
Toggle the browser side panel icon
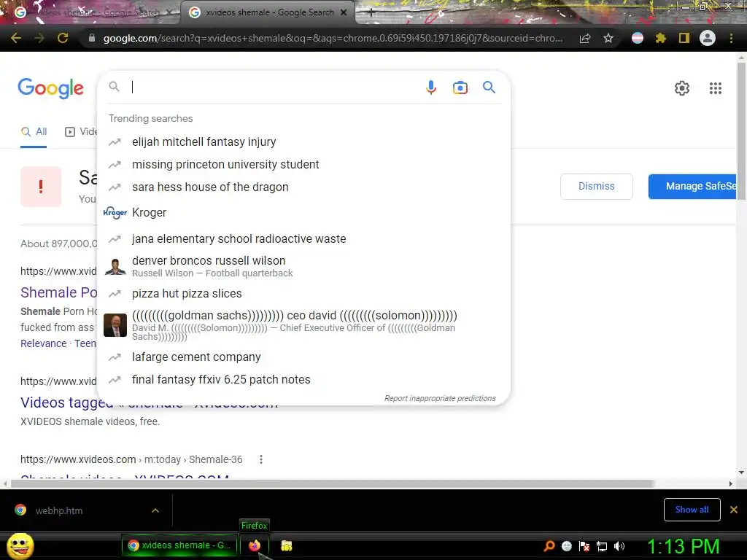click(x=684, y=38)
